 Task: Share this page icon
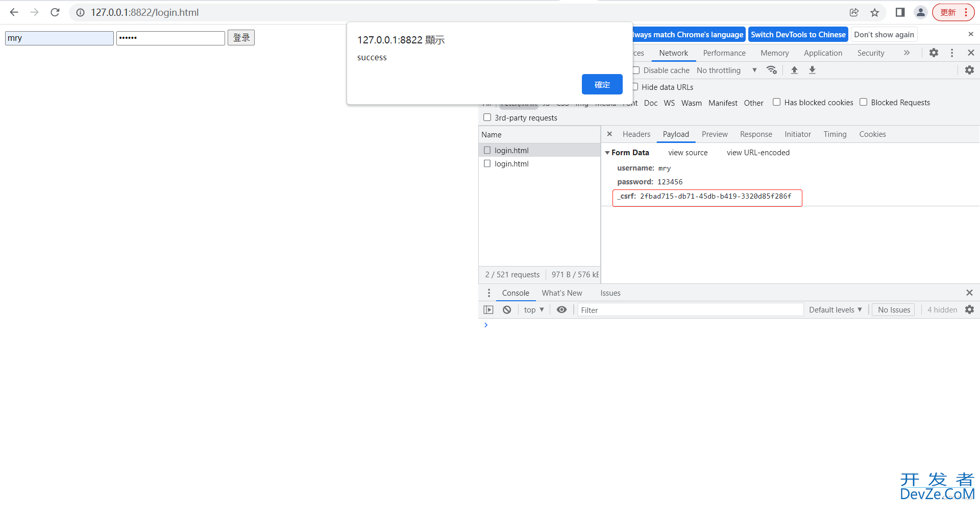click(854, 12)
